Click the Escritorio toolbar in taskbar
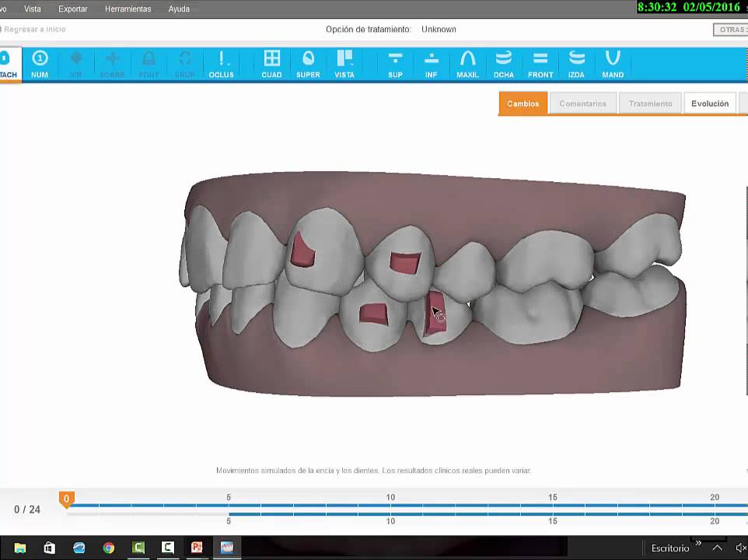The width and height of the screenshot is (748, 560). point(670,548)
